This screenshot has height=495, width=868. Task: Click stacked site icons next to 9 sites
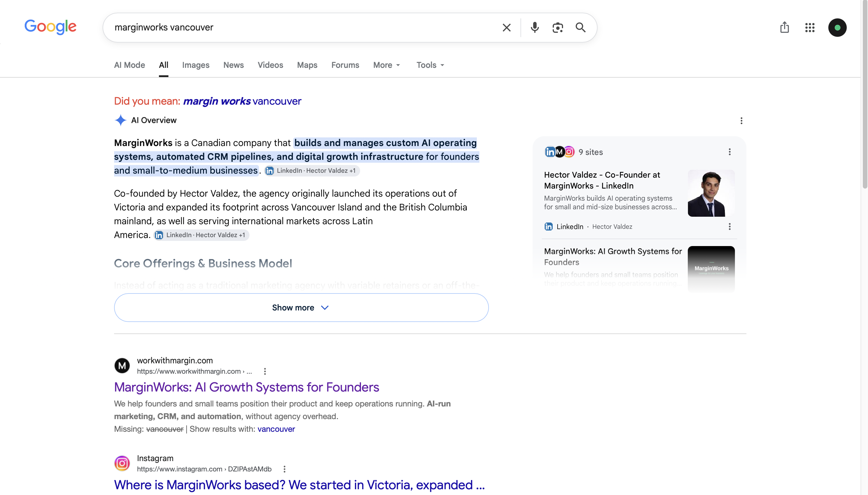[x=559, y=152]
